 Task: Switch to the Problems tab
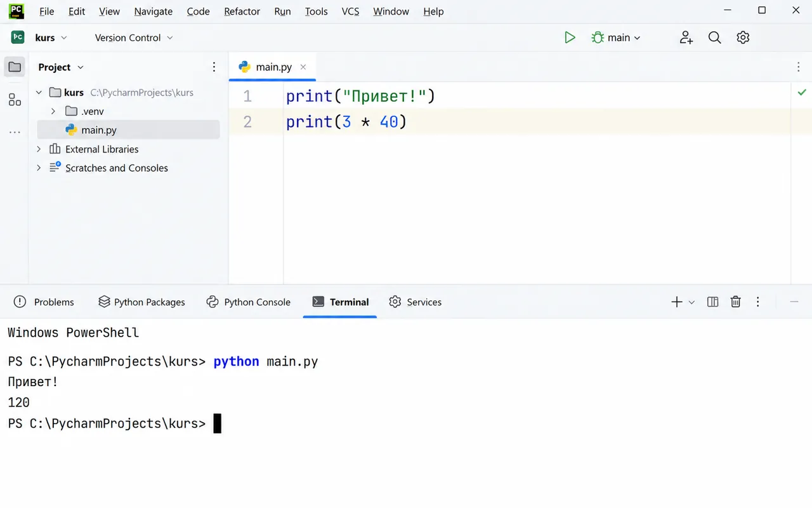44,302
